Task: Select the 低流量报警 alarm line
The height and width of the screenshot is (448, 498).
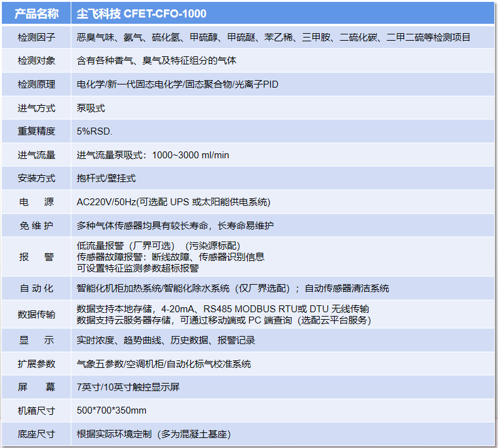Action: 158,246
